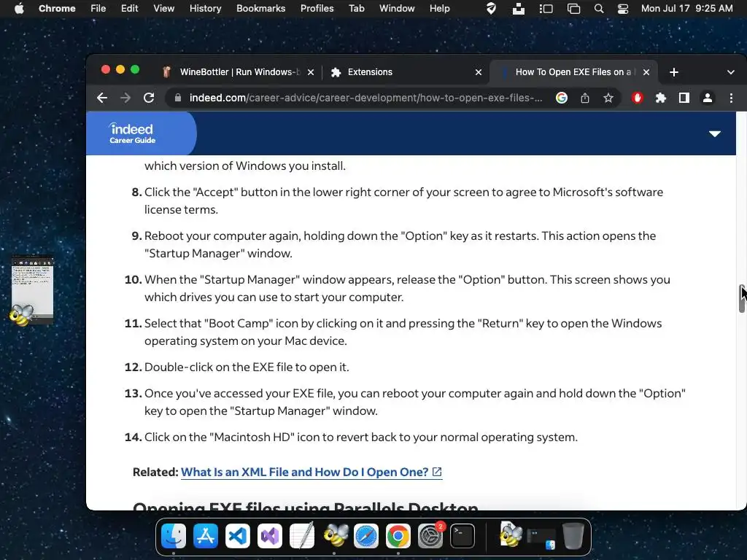Open the Edit menu
This screenshot has width=747, height=560.
pos(129,9)
